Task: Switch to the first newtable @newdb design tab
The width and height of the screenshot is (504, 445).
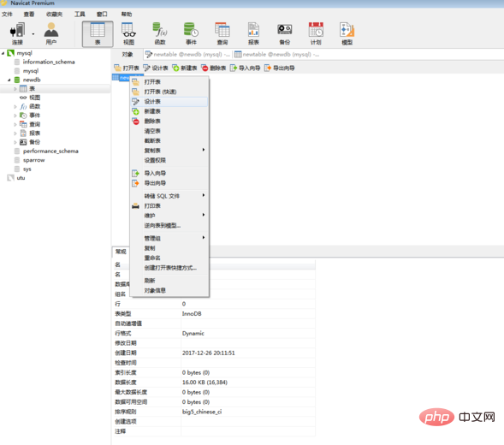Action: click(x=187, y=54)
